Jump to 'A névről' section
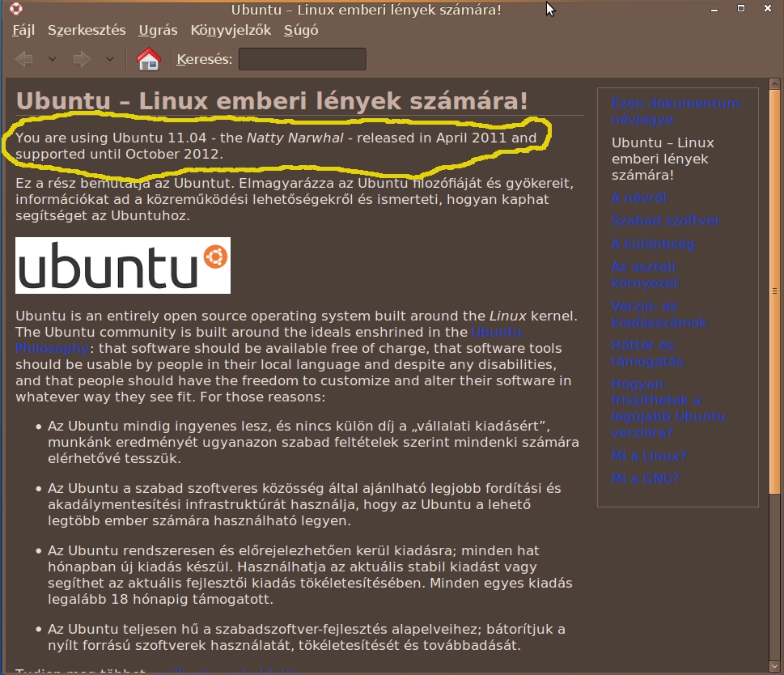 tap(639, 198)
